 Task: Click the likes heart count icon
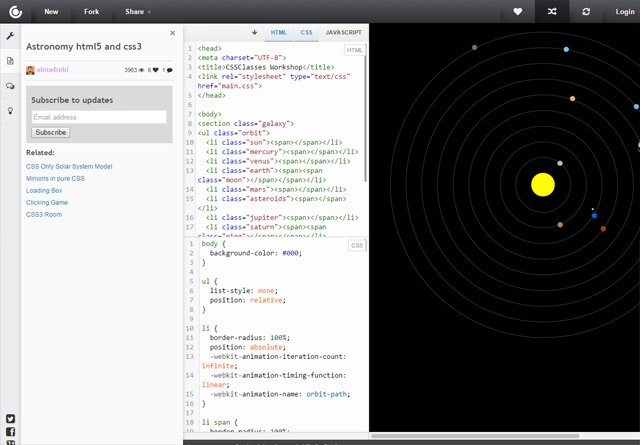coord(156,70)
